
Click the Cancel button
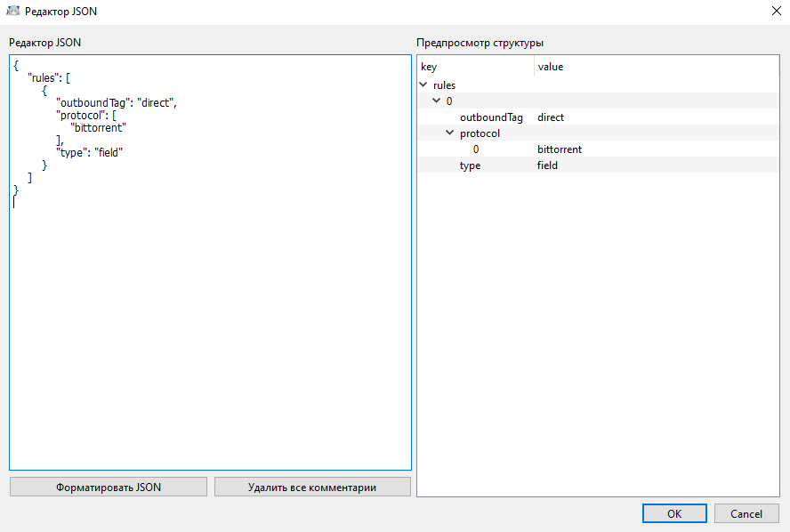(x=746, y=513)
